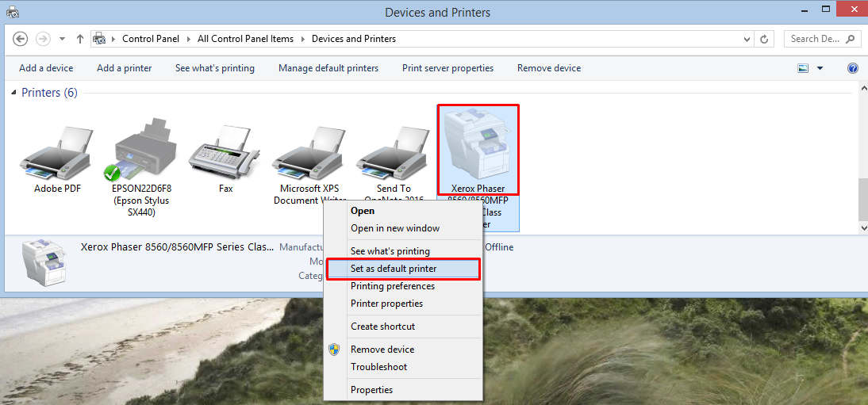Choose Open in new window menu entry
The height and width of the screenshot is (405, 868).
(402, 228)
